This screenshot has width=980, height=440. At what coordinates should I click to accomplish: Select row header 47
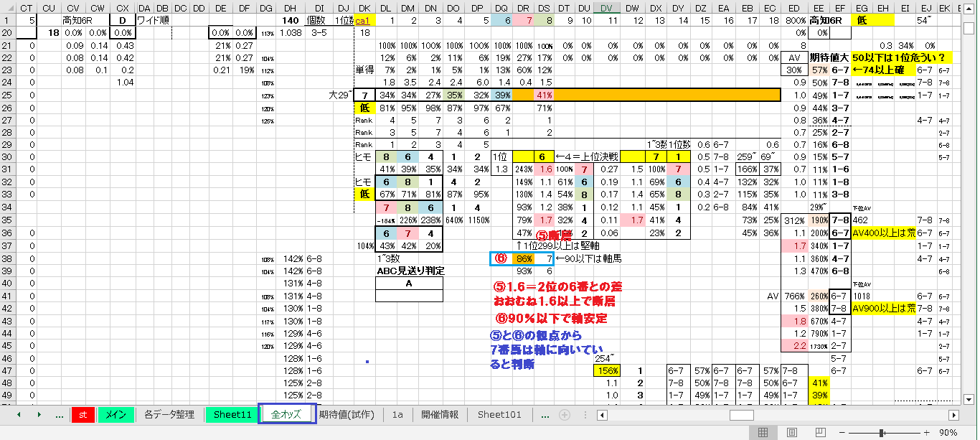click(x=6, y=370)
